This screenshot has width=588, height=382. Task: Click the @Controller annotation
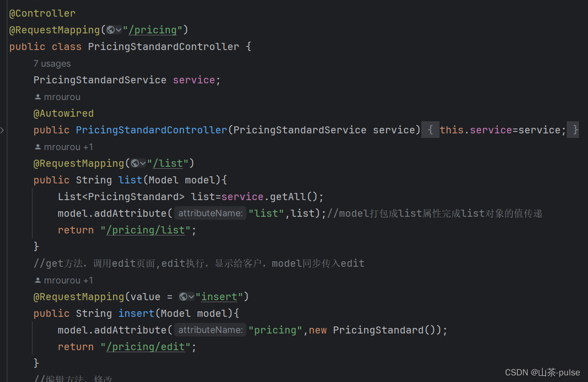[x=42, y=14]
